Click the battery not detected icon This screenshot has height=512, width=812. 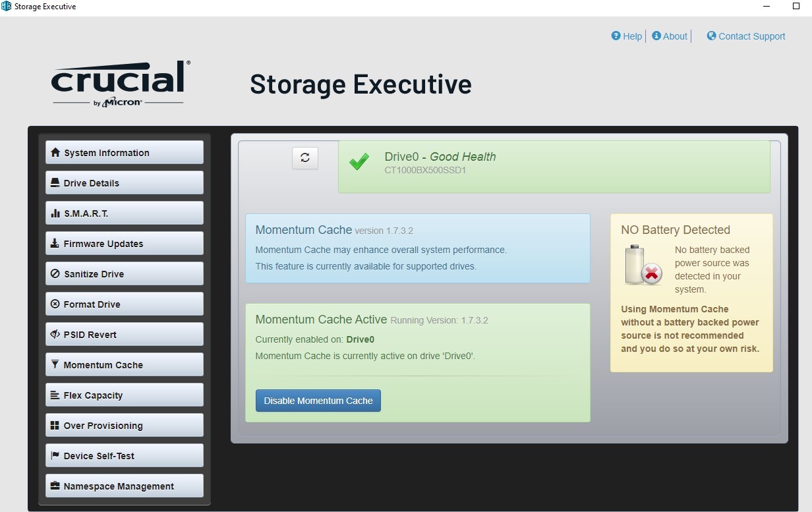pyautogui.click(x=643, y=264)
